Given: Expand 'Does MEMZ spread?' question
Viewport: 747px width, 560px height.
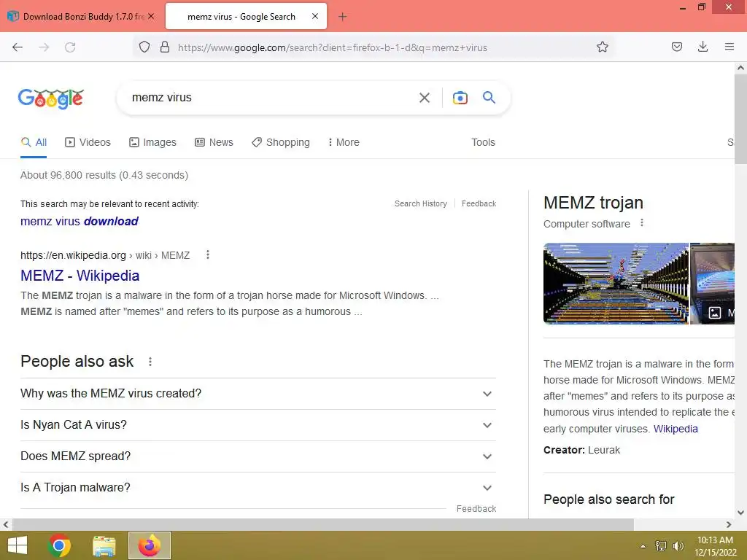Looking at the screenshot, I should click(x=258, y=456).
